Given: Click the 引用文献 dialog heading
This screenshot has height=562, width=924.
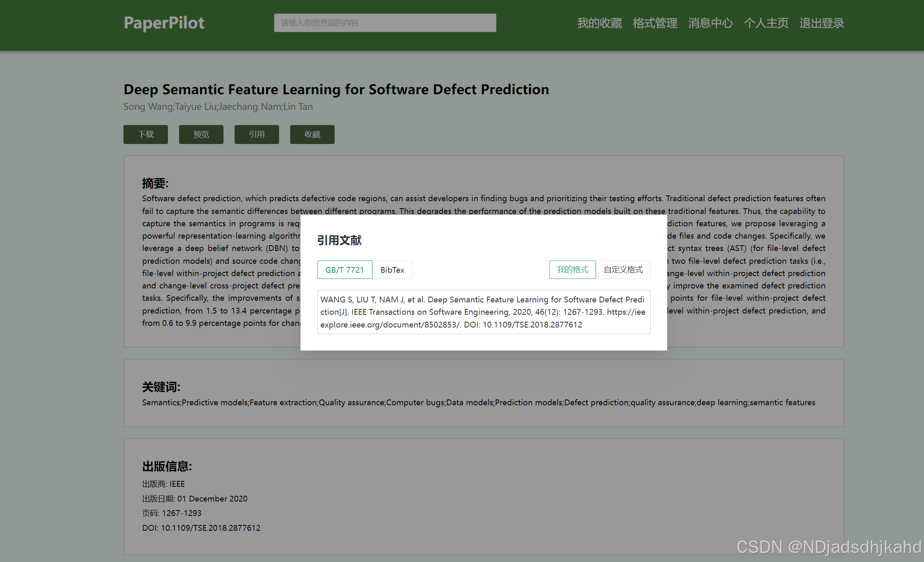Looking at the screenshot, I should 339,240.
